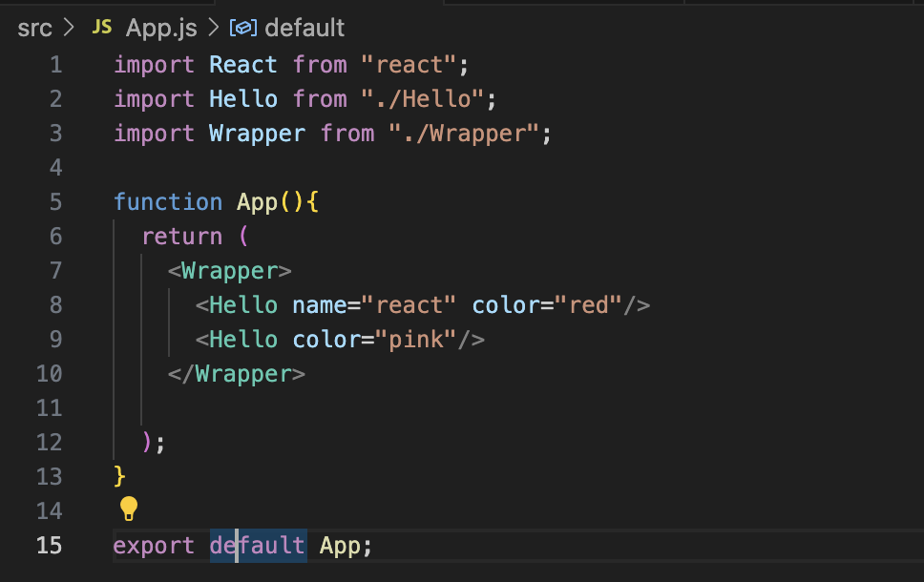Screen dimensions: 924x582
Task: Click the "pink" color value on line 9
Action: pyautogui.click(x=415, y=340)
